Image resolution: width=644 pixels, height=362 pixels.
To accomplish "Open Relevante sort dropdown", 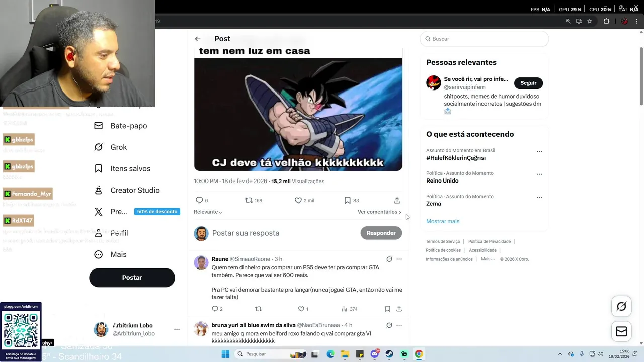I will click(x=208, y=212).
